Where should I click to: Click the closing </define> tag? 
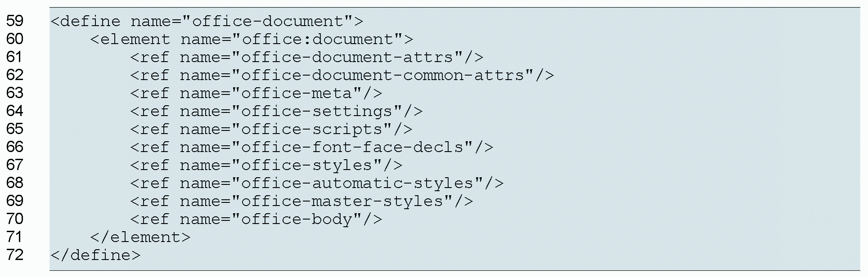(x=95, y=255)
